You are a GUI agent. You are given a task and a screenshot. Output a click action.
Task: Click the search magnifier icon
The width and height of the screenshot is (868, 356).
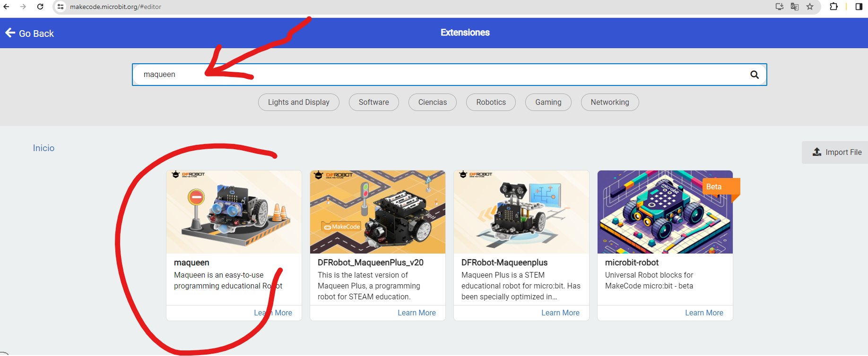coord(755,75)
